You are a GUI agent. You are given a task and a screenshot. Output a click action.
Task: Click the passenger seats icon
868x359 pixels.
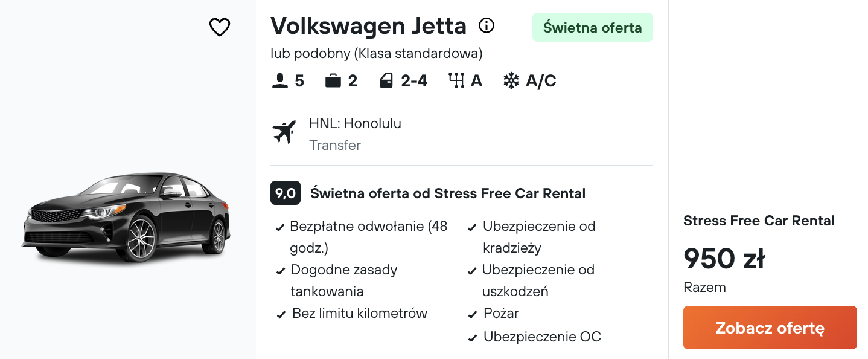click(279, 81)
